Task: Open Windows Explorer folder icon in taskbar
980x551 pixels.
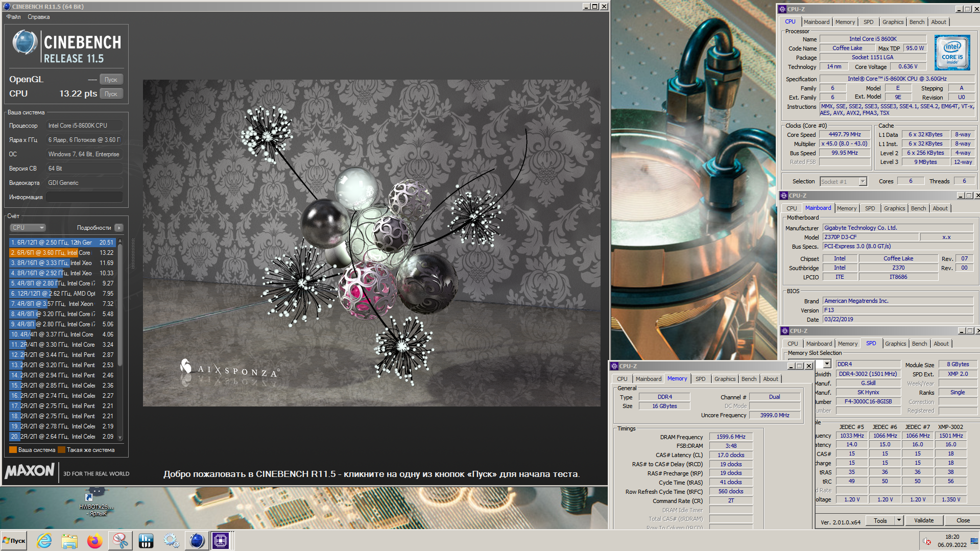Action: pyautogui.click(x=69, y=541)
